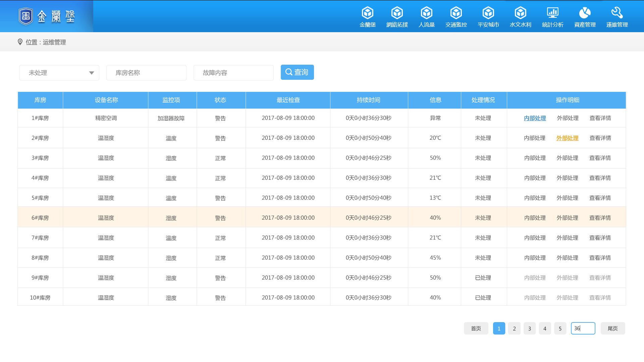Click 内部处理 for 10#库房 row
644x362 pixels.
[x=535, y=298]
